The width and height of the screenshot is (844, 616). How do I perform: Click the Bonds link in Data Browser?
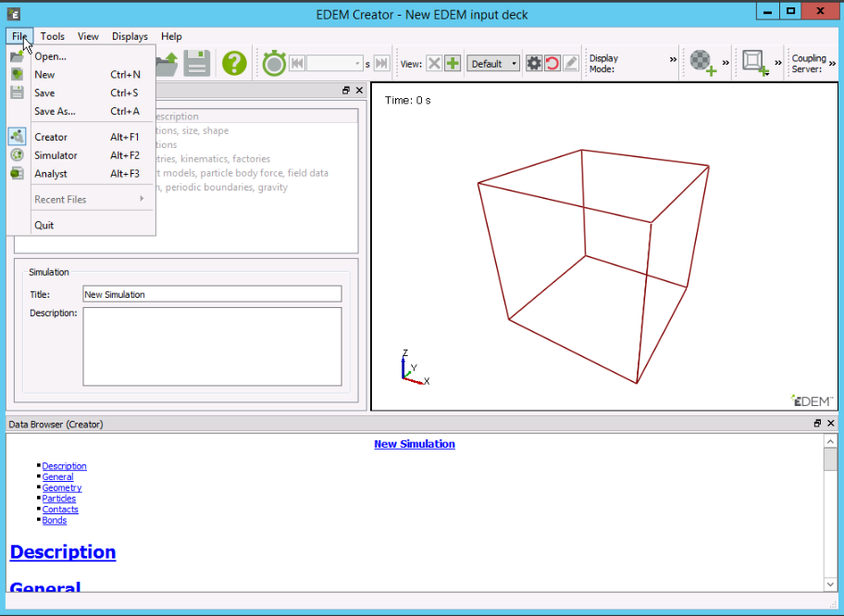coord(55,520)
